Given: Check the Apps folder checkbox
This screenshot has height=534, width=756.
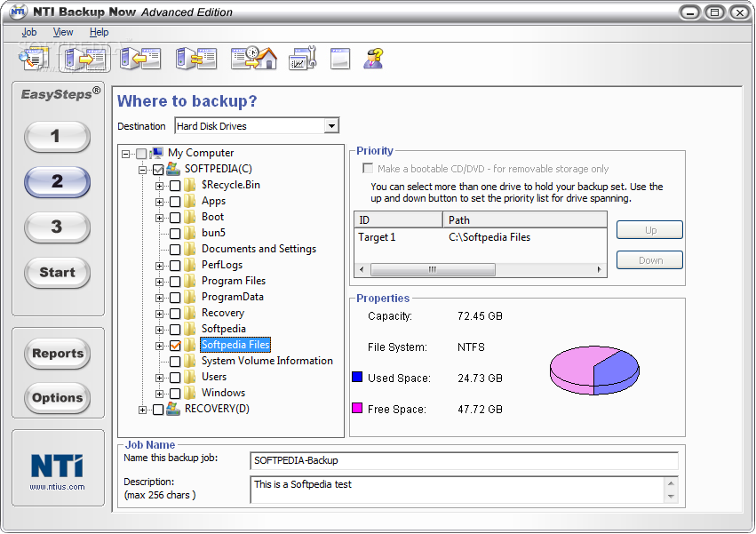Looking at the screenshot, I should [x=175, y=202].
